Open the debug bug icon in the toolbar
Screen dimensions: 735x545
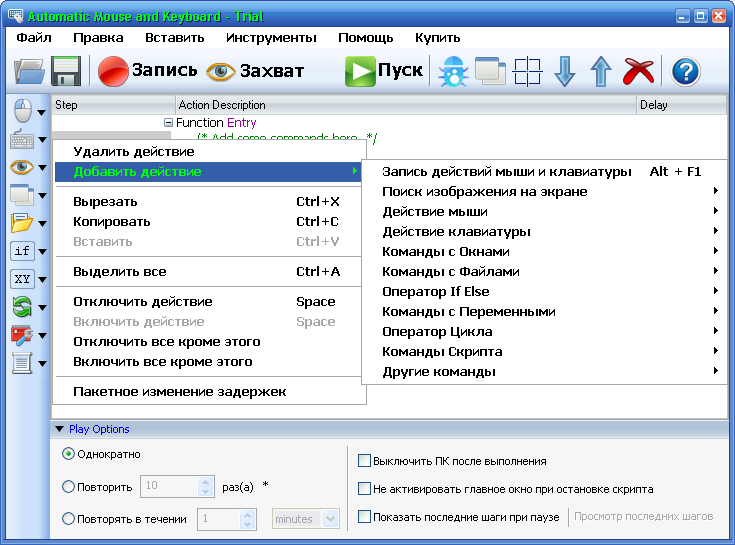pyautogui.click(x=453, y=71)
